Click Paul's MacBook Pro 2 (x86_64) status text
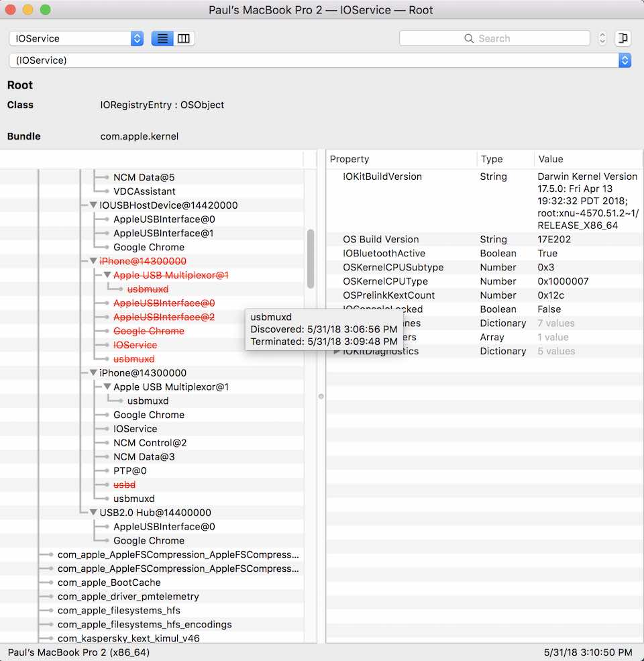Screen dimensions: 644x661 [x=78, y=652]
